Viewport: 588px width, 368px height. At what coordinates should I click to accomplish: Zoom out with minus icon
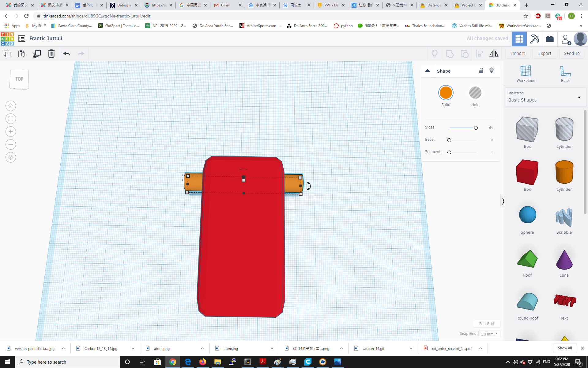coord(11,144)
